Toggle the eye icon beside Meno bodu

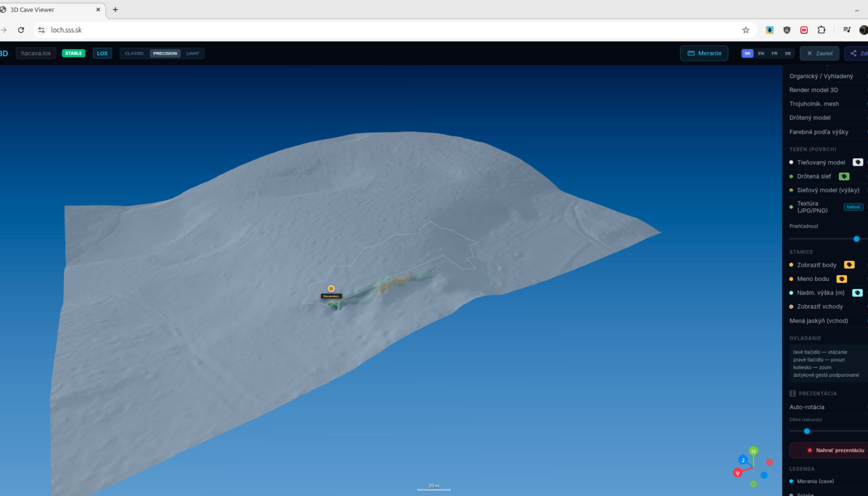tap(841, 278)
